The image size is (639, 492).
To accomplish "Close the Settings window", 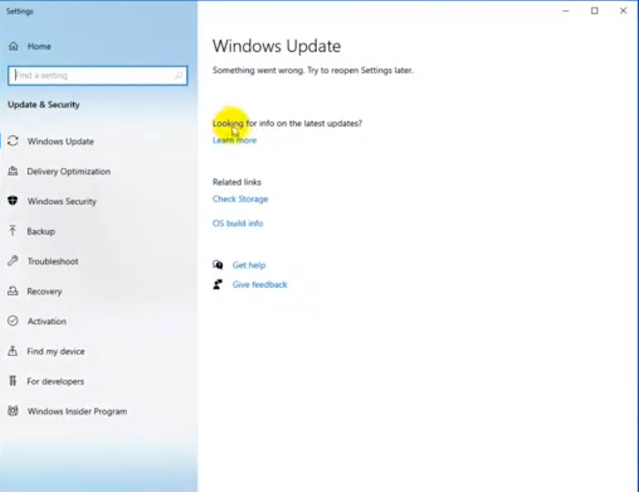I will click(624, 11).
